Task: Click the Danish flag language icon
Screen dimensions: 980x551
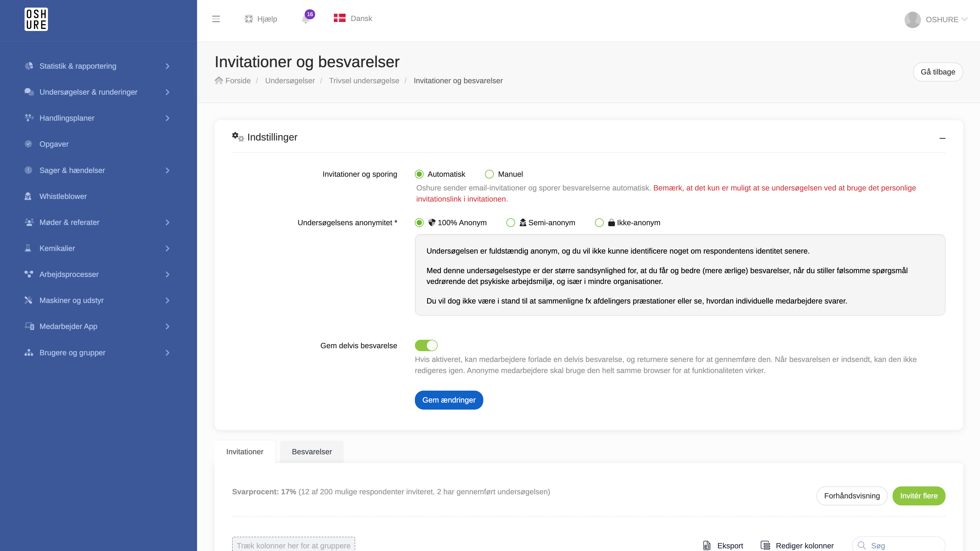Action: 339,18
